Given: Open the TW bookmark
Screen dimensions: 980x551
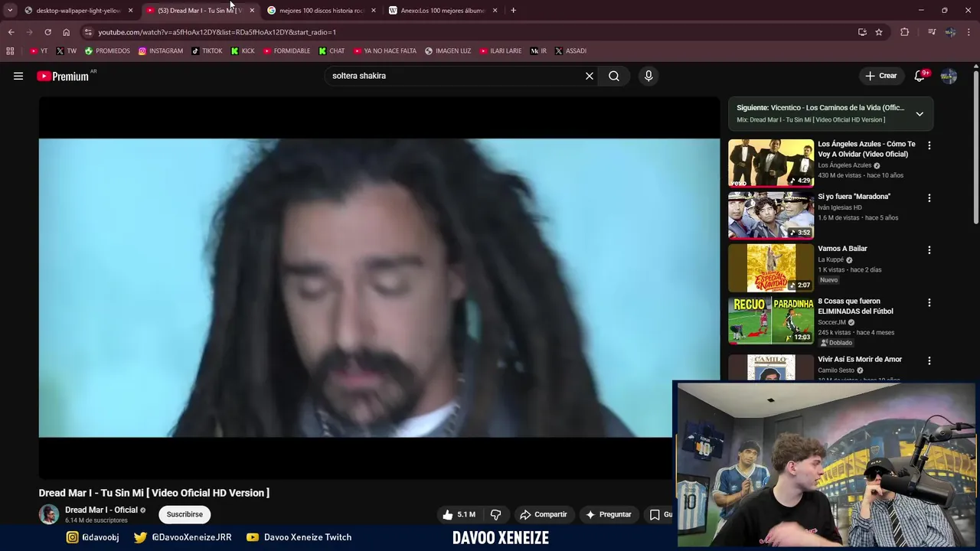Looking at the screenshot, I should [67, 51].
